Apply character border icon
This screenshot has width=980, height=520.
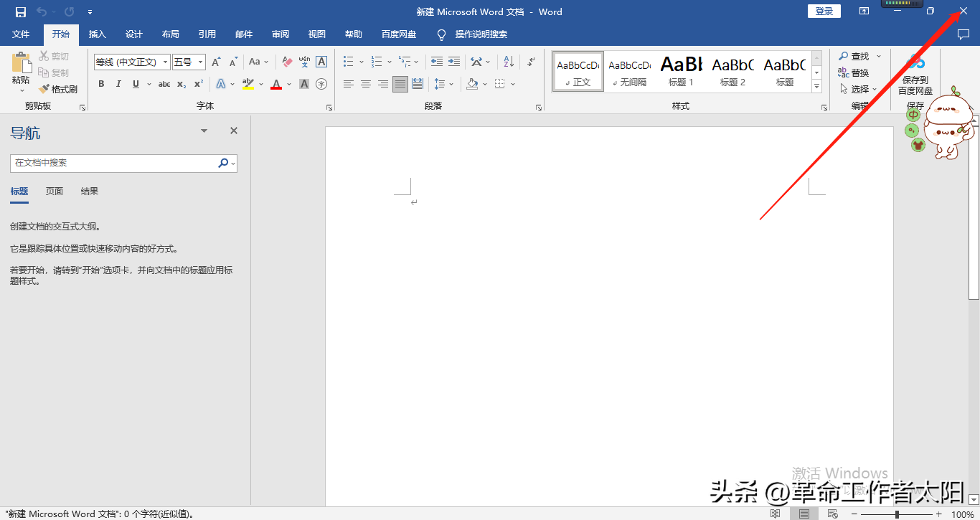(321, 62)
